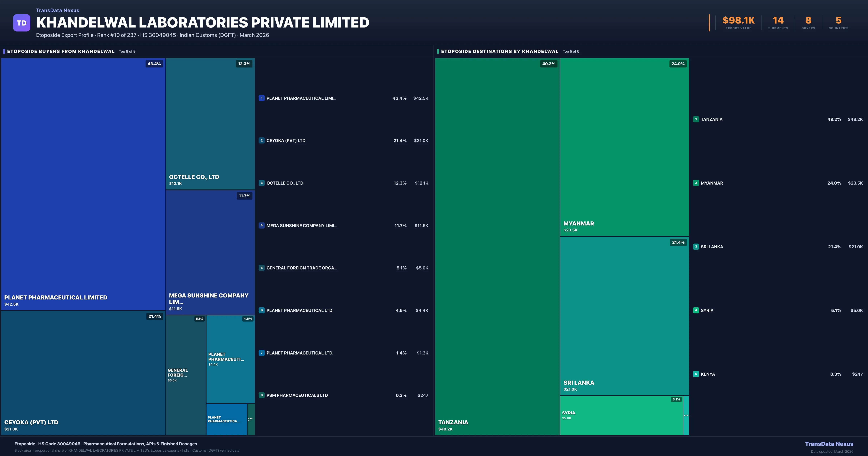The image size is (868, 456).
Task: Click the General Foreign Trade Orga... legend row
Action: pos(302,268)
